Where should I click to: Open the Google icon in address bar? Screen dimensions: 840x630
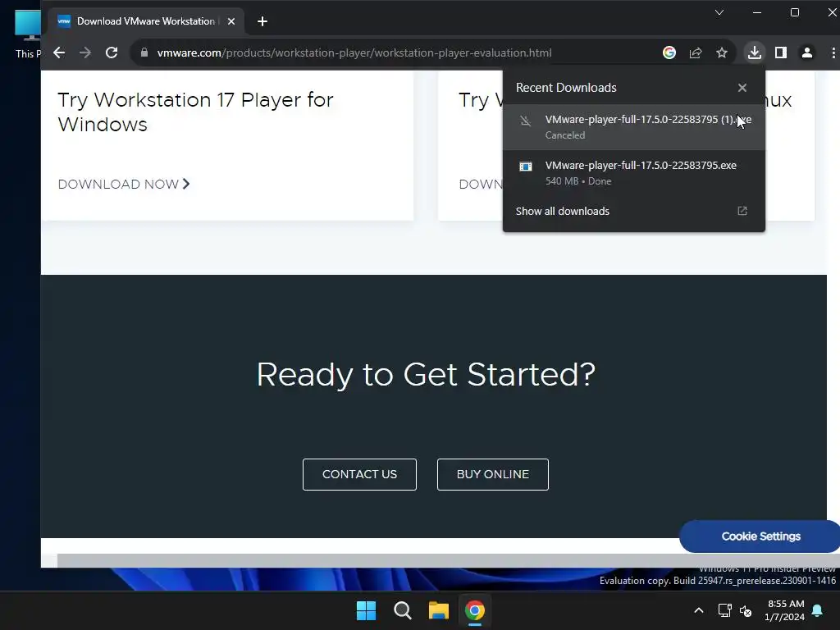coord(669,52)
